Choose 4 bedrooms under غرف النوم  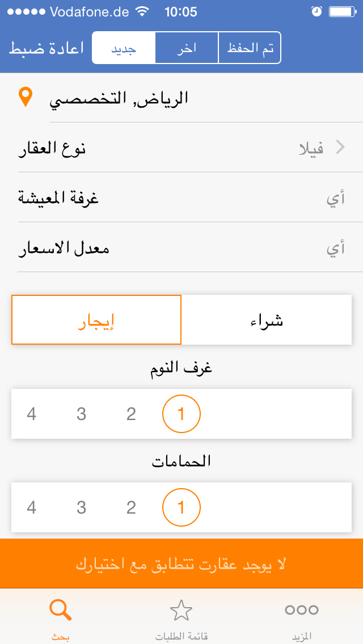pyautogui.click(x=32, y=414)
